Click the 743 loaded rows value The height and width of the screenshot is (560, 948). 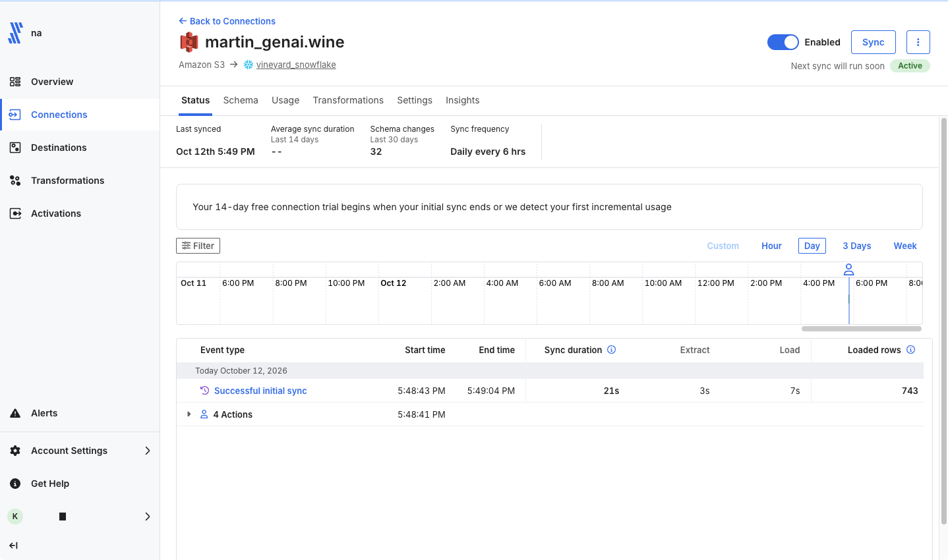tap(910, 391)
